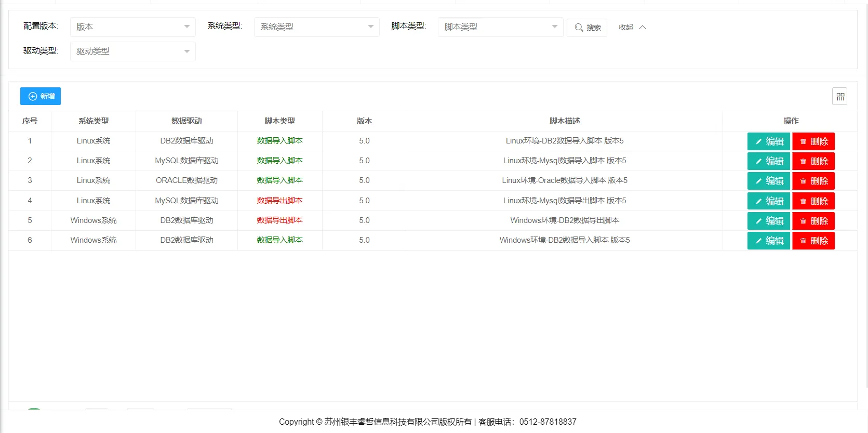Delete row 6 Windows DB2 import script
Screen dimensions: 868x433
coord(813,241)
